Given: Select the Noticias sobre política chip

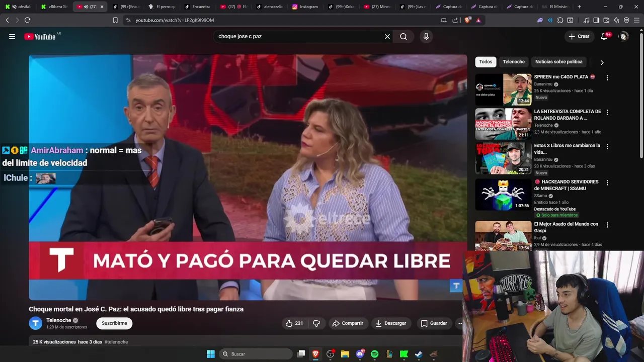Looking at the screenshot, I should [558, 62].
